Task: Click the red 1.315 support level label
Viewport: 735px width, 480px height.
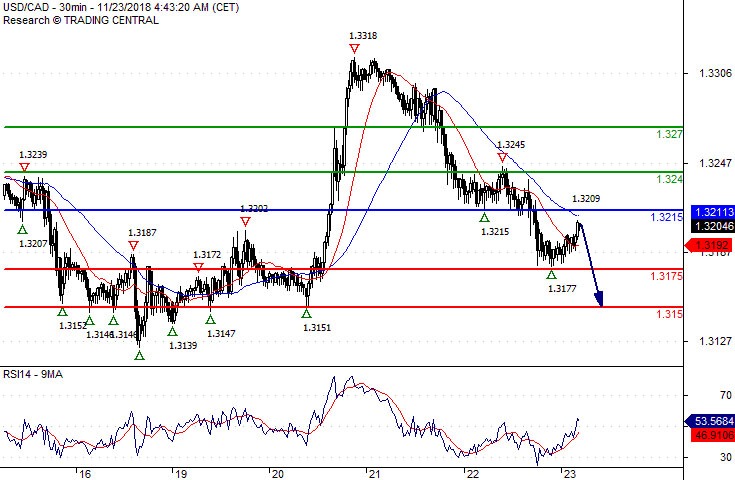Action: pos(669,314)
